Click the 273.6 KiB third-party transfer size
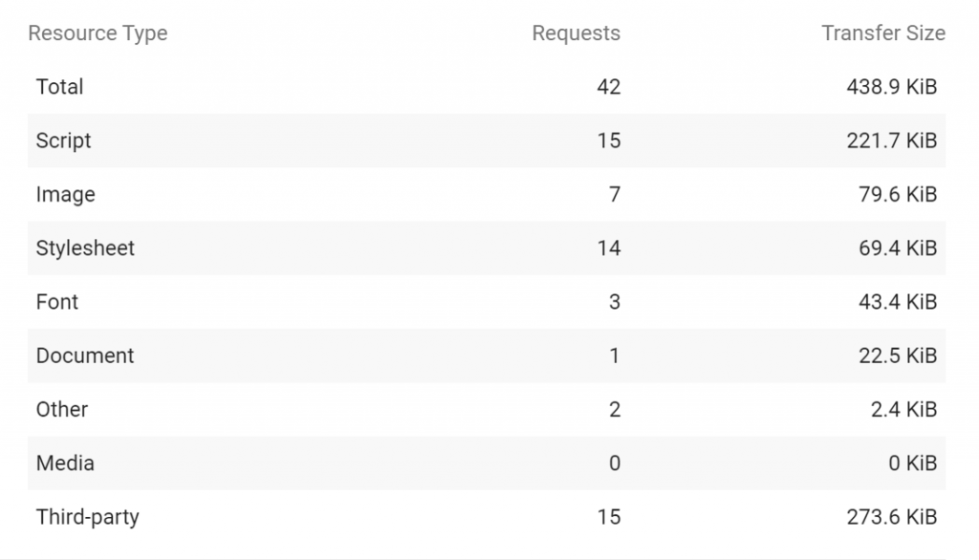 (892, 517)
